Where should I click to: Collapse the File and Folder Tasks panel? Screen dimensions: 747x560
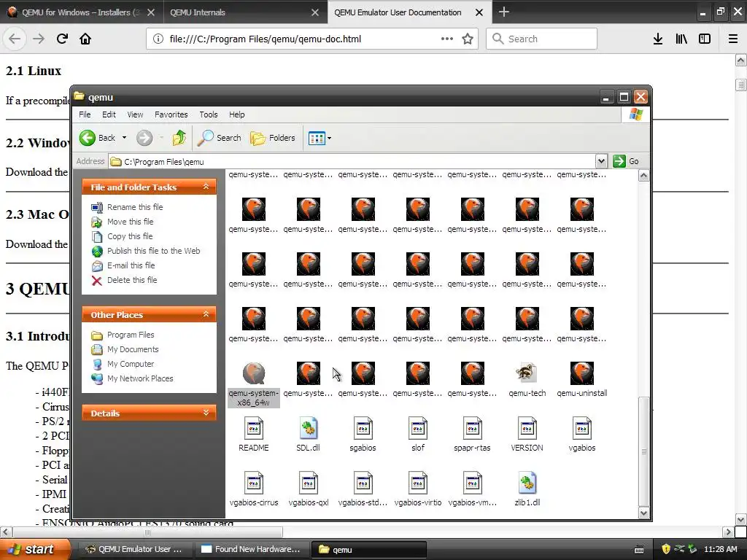(x=206, y=187)
